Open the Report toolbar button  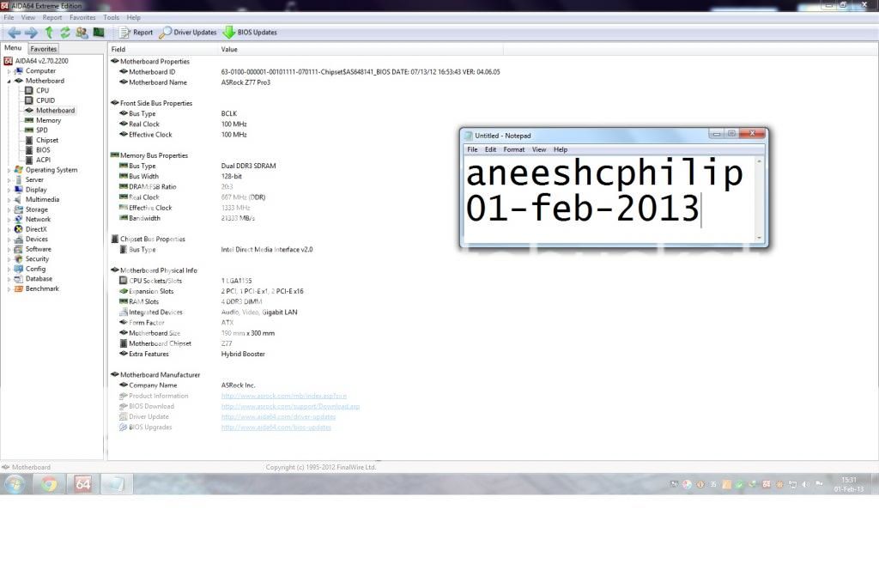(x=136, y=33)
